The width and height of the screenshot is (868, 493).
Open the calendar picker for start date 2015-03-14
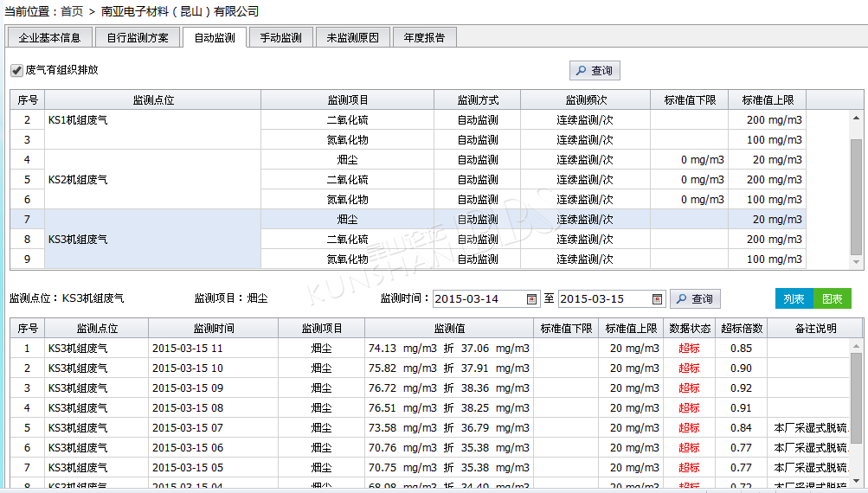531,298
